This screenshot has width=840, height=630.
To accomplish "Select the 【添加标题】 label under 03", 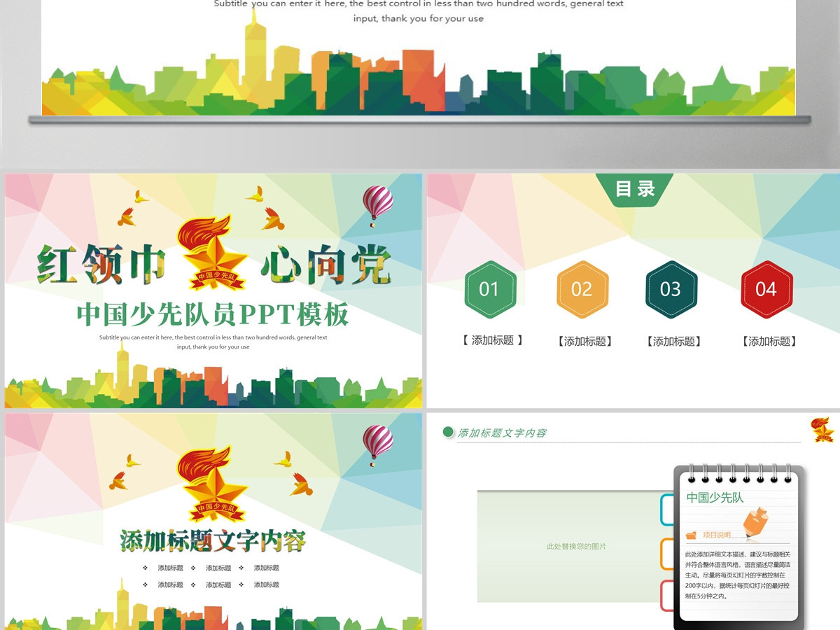I will coord(673,342).
